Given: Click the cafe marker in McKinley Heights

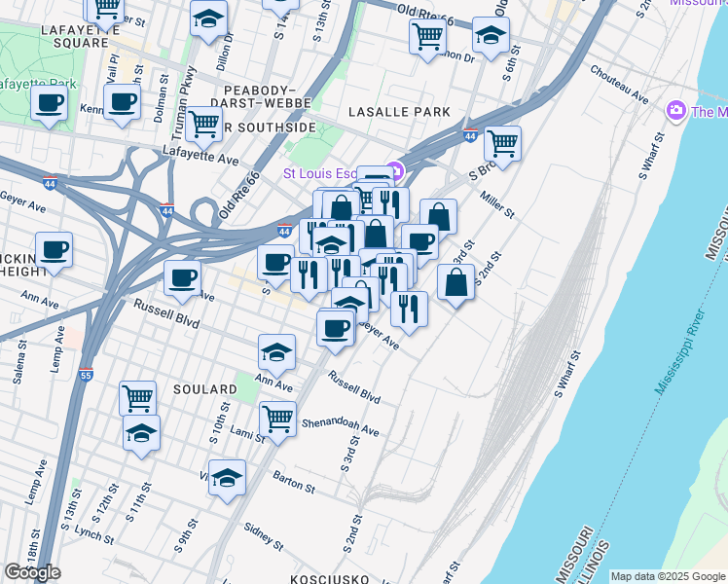Looking at the screenshot, I should (x=54, y=251).
